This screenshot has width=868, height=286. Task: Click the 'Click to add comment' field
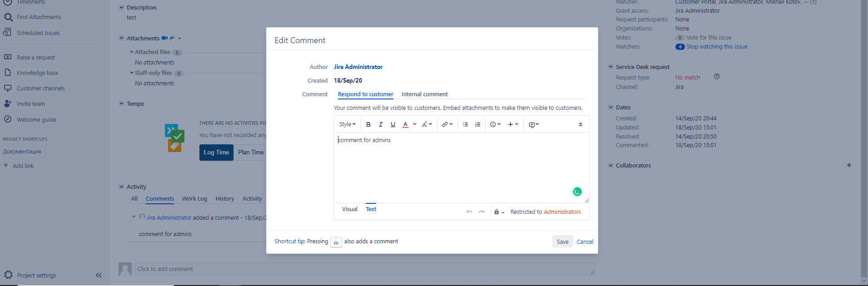365,269
